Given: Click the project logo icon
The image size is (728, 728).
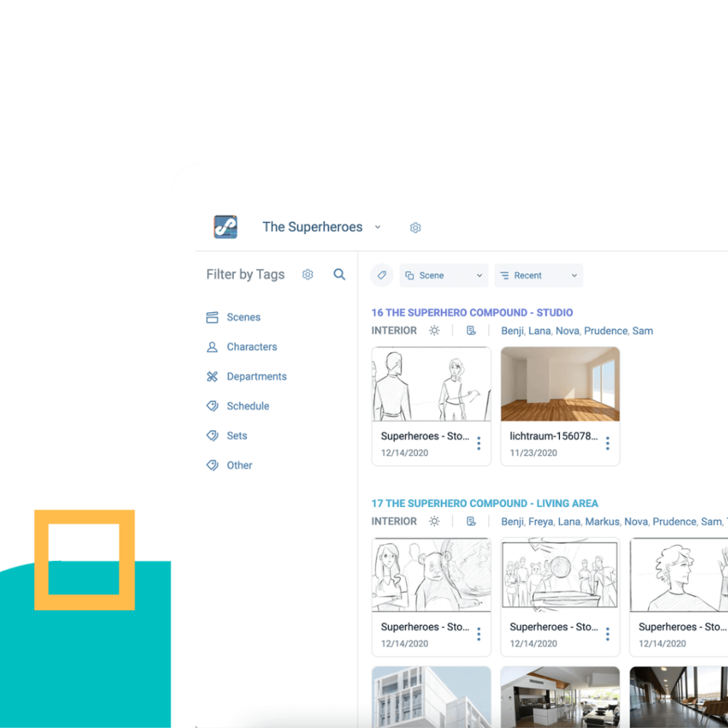Looking at the screenshot, I should [x=225, y=227].
